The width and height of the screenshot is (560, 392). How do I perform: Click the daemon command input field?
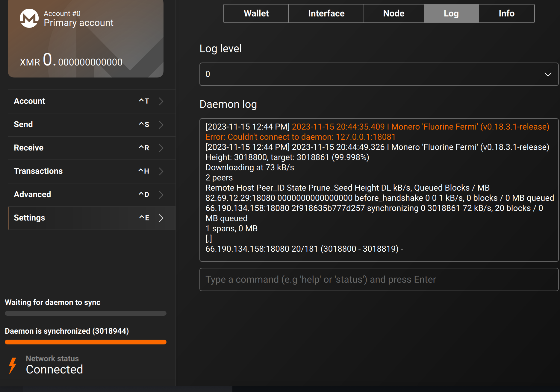click(x=379, y=279)
